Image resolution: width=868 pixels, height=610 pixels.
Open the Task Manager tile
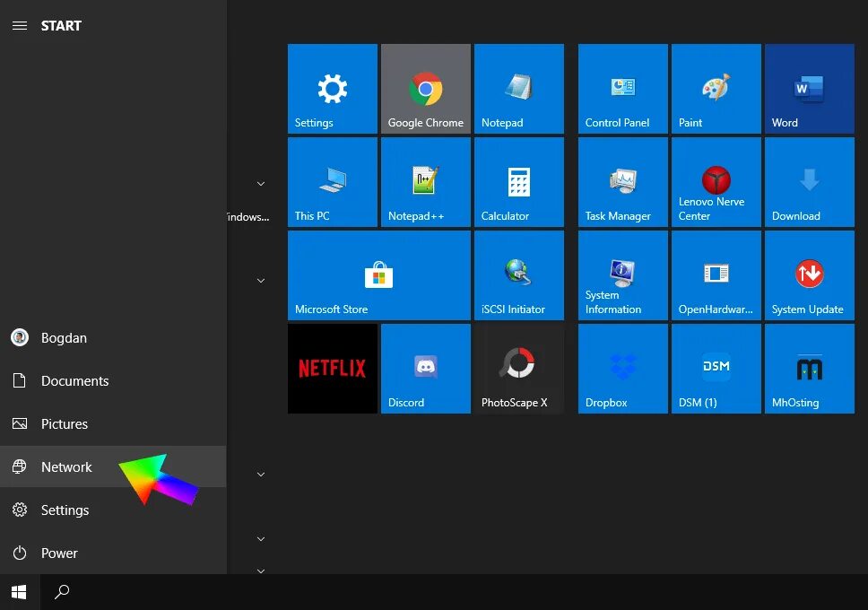(x=623, y=182)
